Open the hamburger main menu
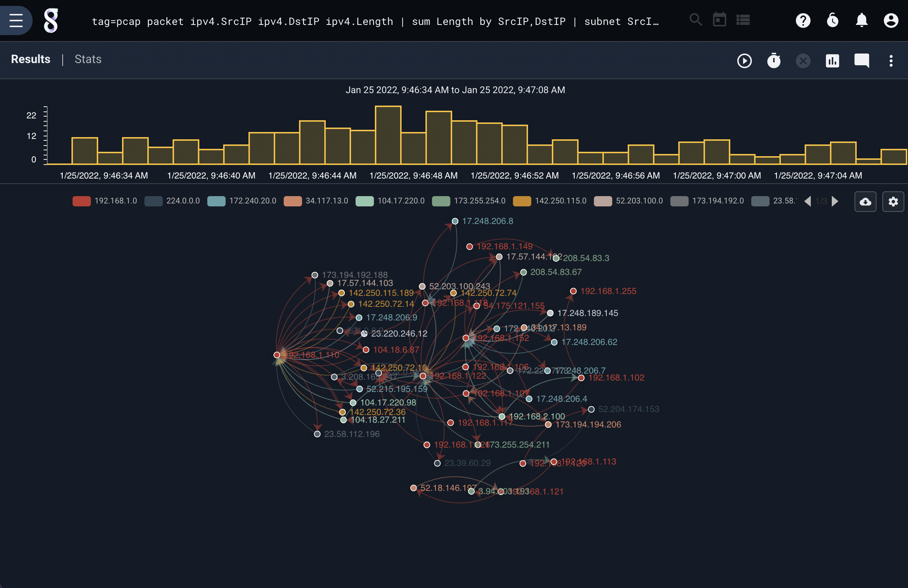This screenshot has height=588, width=908. click(x=16, y=20)
